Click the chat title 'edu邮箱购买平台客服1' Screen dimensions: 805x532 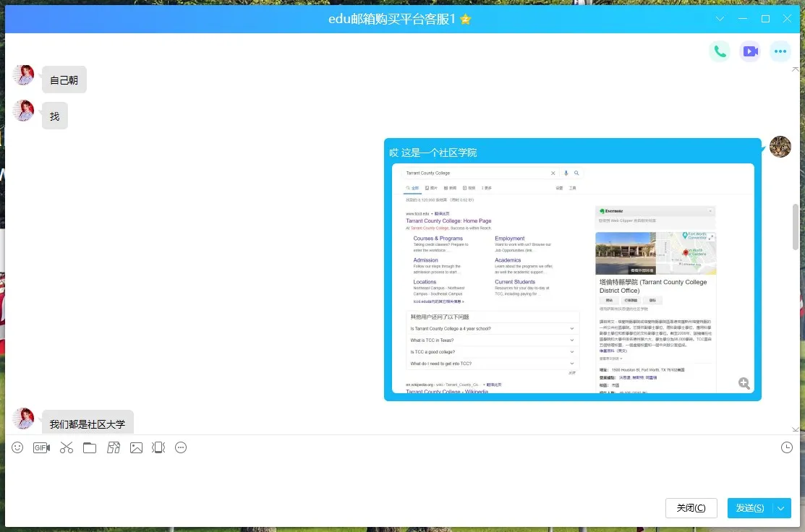[392, 20]
